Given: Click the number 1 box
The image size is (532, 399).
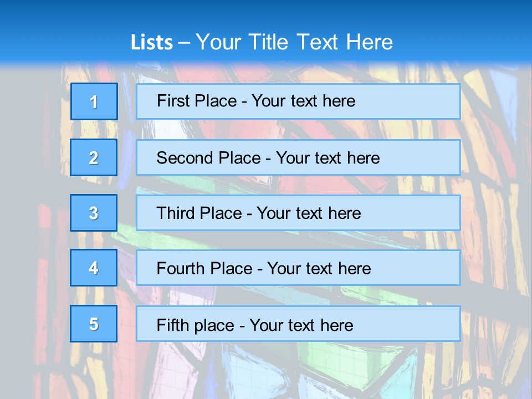Looking at the screenshot, I should tap(94, 101).
